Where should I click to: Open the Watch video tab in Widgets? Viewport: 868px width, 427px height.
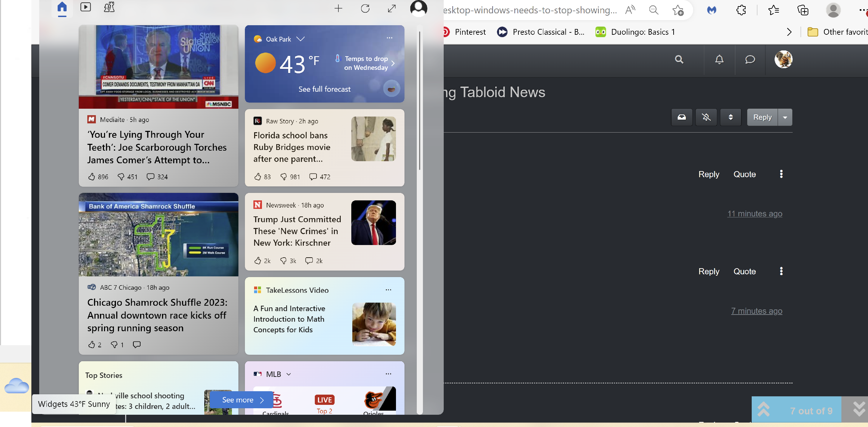pos(86,7)
